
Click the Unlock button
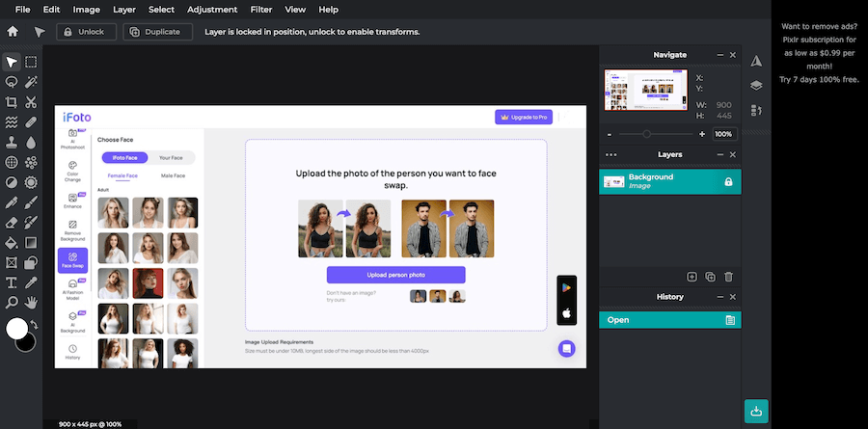[87, 32]
